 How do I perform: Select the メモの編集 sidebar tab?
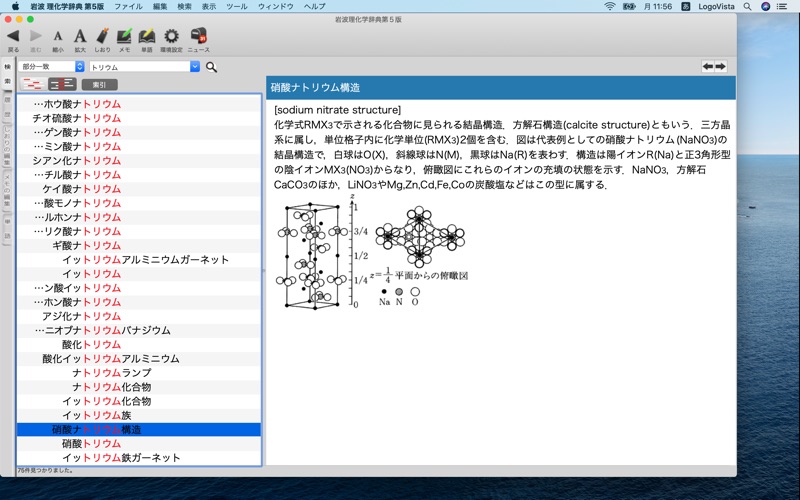tap(8, 190)
